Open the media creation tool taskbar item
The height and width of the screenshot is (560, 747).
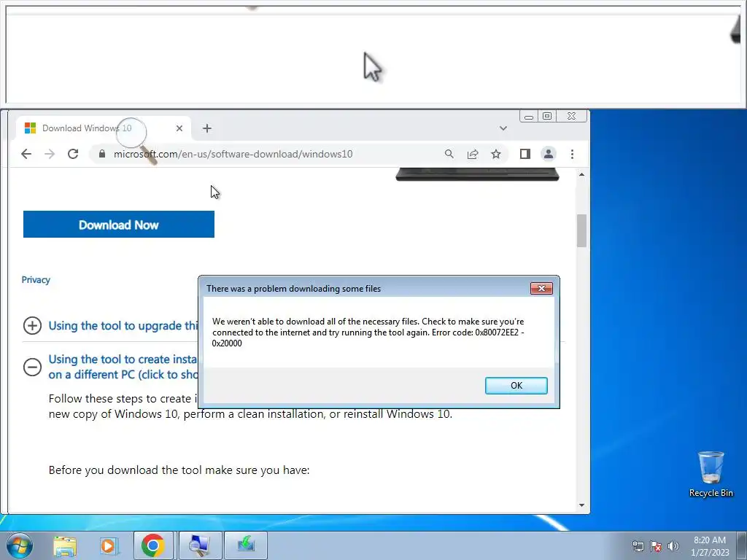pyautogui.click(x=246, y=545)
